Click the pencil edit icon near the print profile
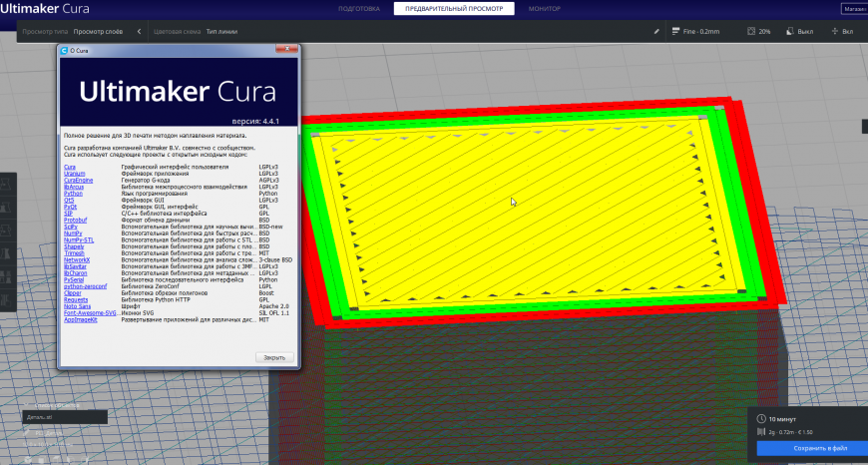This screenshot has width=868, height=465. pos(656,32)
